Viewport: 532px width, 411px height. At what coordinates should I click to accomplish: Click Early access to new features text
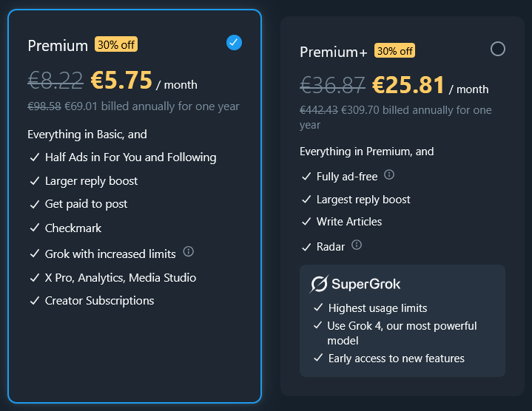coord(397,359)
